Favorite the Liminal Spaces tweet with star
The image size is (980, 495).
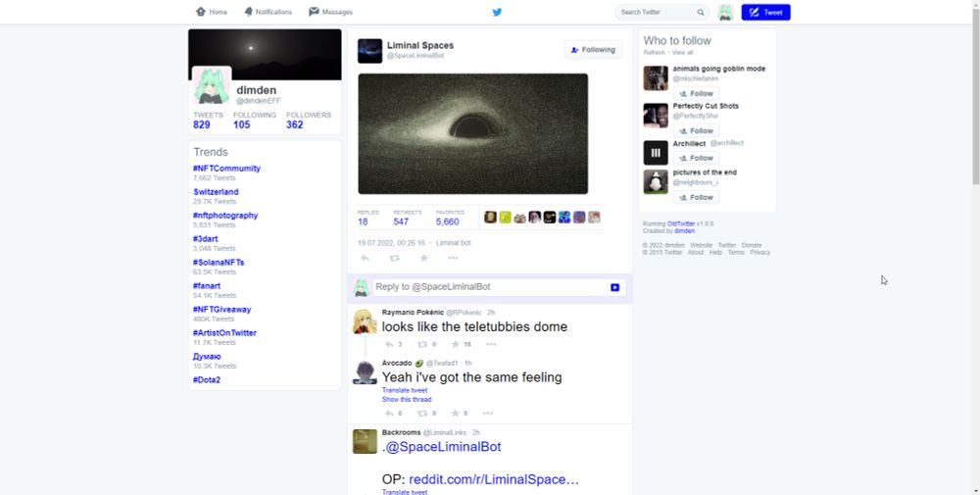click(423, 258)
